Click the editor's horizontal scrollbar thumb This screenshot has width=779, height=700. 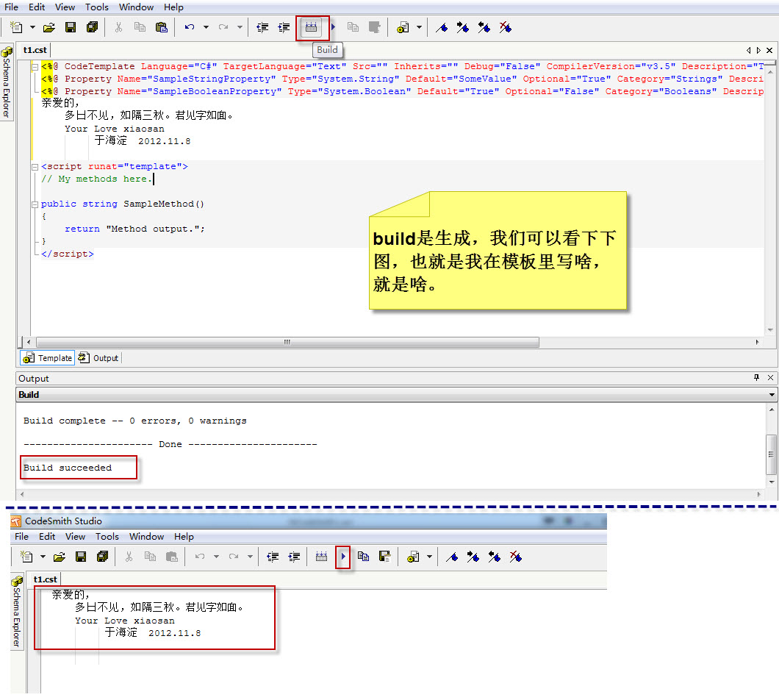click(287, 342)
